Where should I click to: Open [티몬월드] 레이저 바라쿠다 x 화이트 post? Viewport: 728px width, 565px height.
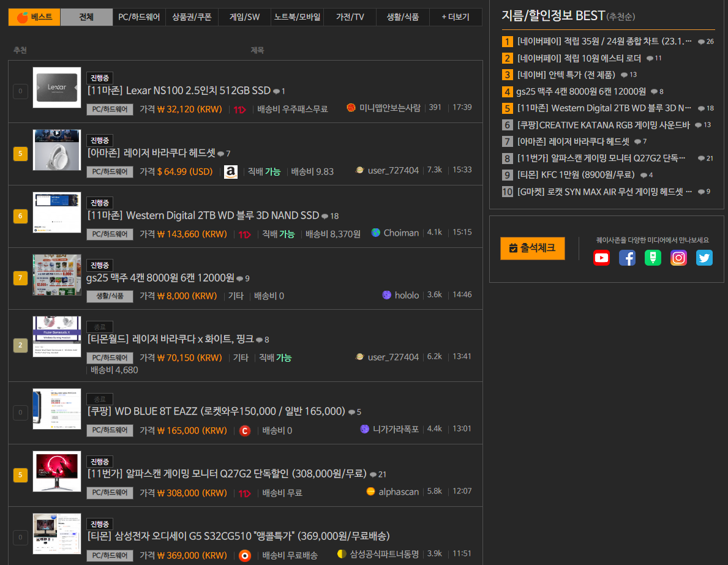pos(170,339)
